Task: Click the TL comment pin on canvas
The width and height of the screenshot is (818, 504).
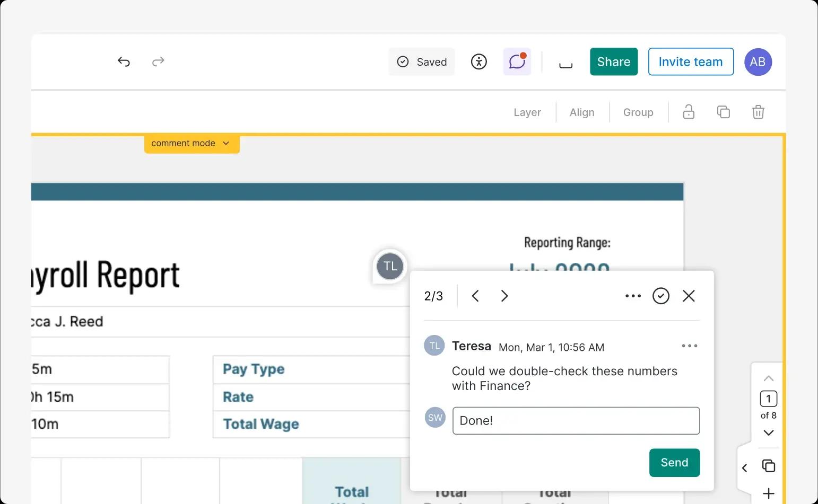Action: 390,266
